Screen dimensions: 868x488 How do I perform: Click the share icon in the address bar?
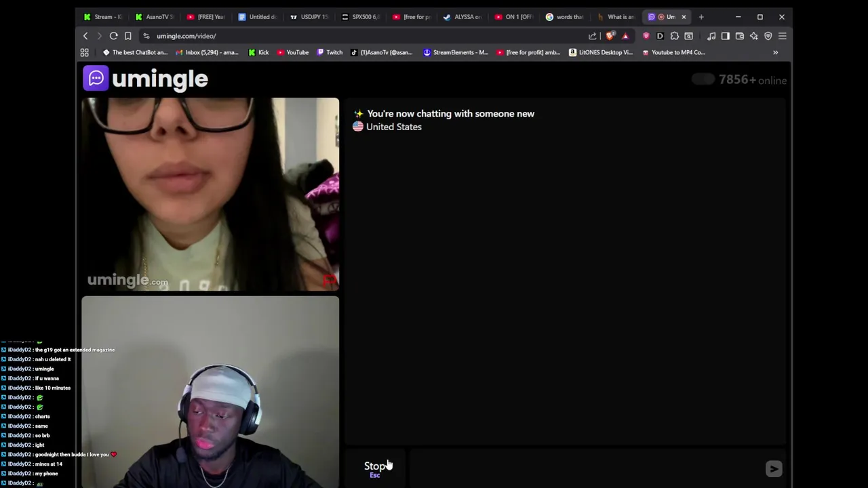(593, 36)
